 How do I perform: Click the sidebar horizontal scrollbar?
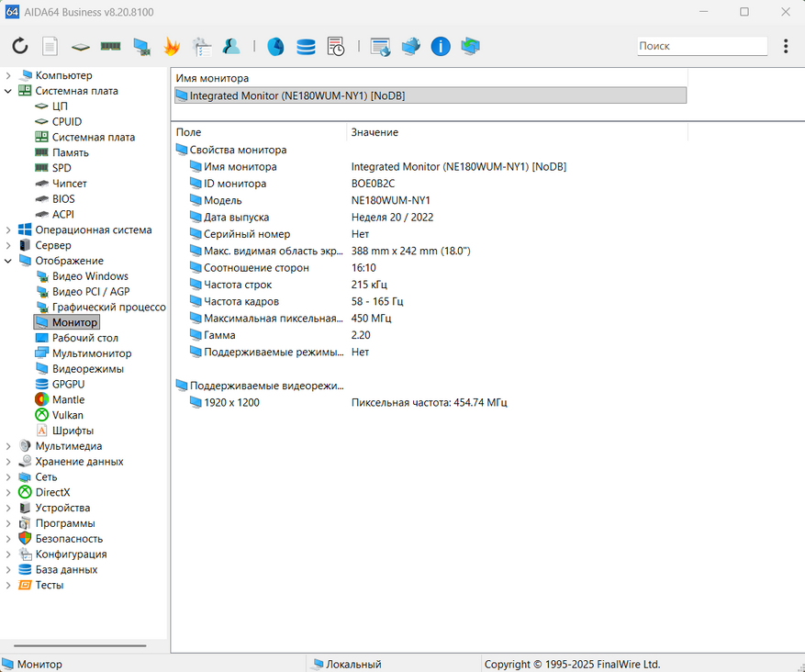tap(80, 645)
